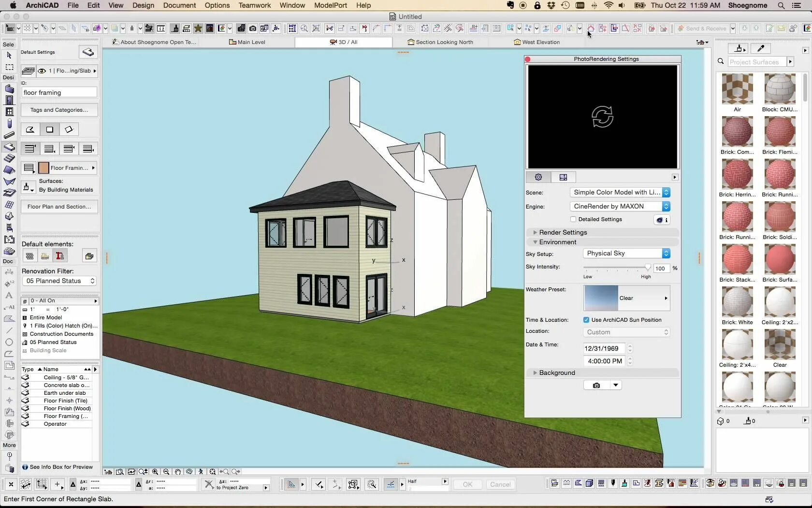Expand the Background section

(535, 373)
